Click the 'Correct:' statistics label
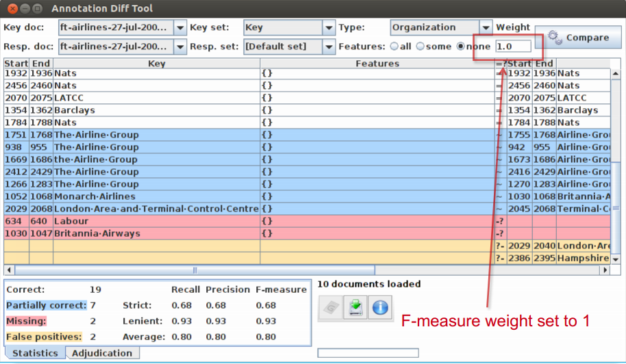The width and height of the screenshot is (626, 364). (25, 289)
